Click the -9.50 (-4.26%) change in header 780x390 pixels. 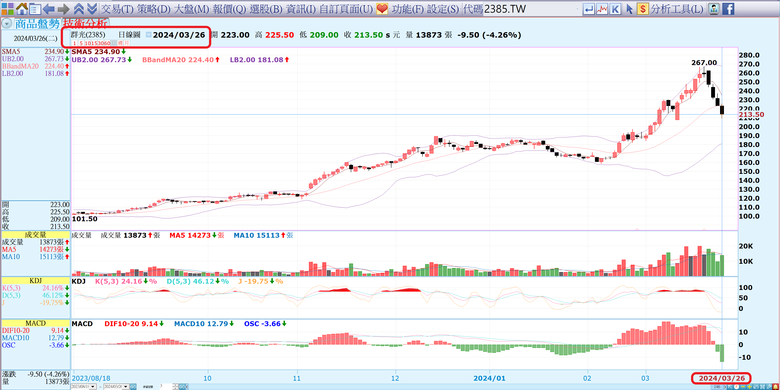489,35
